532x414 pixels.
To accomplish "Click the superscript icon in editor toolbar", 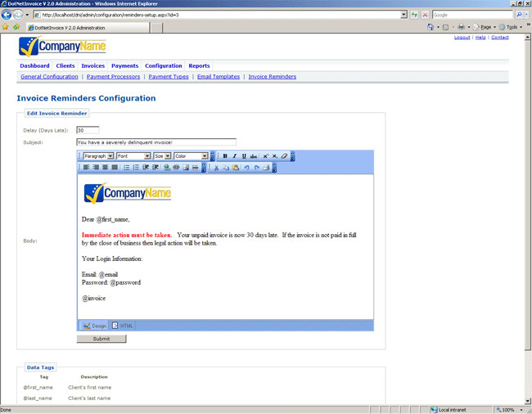I will point(265,156).
